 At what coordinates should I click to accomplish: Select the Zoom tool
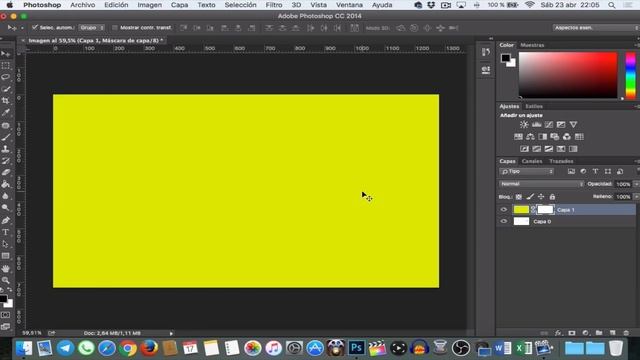pyautogui.click(x=6, y=280)
